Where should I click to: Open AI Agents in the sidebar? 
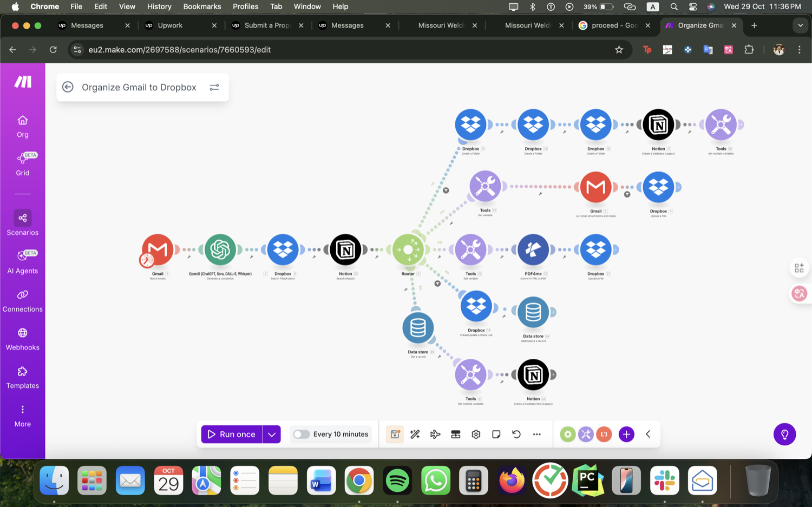[23, 262]
